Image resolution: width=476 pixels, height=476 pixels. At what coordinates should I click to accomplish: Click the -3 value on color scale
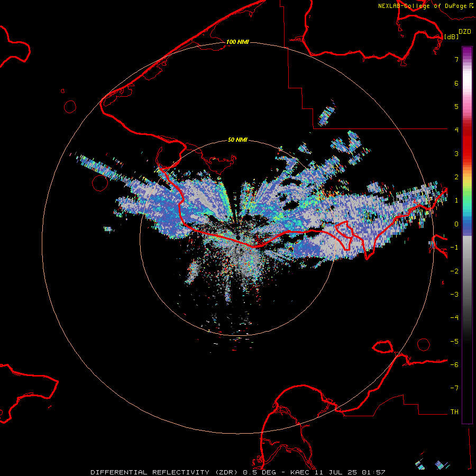click(454, 295)
